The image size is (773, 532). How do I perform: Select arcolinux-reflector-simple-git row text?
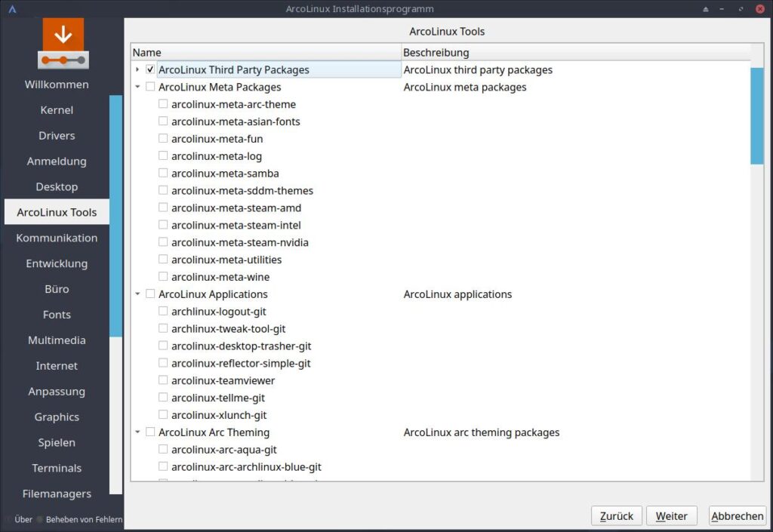[x=241, y=363]
